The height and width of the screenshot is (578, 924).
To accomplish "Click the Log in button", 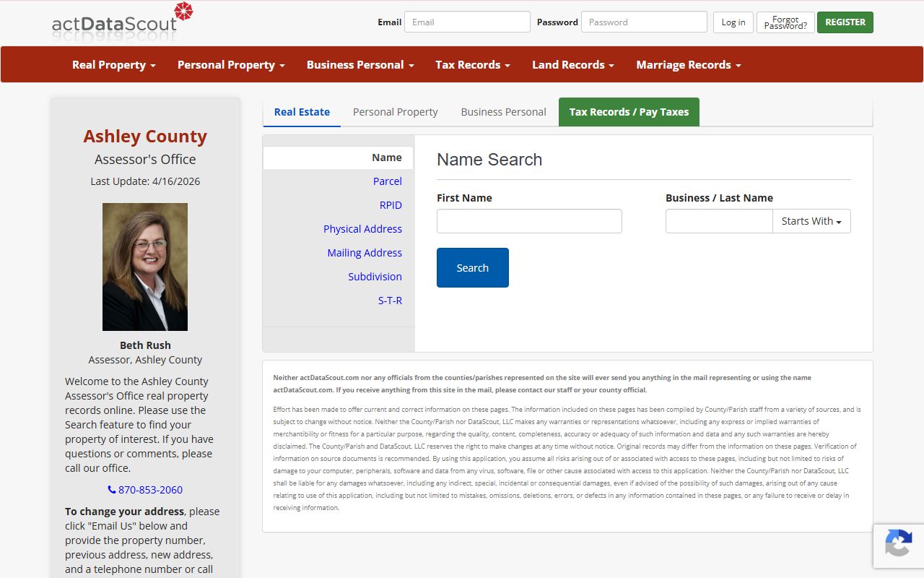I will click(x=733, y=22).
